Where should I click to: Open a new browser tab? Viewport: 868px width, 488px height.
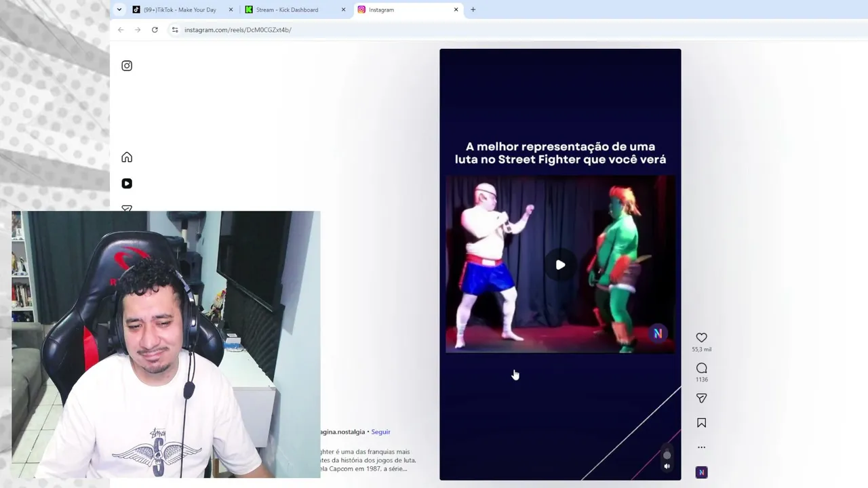(473, 9)
